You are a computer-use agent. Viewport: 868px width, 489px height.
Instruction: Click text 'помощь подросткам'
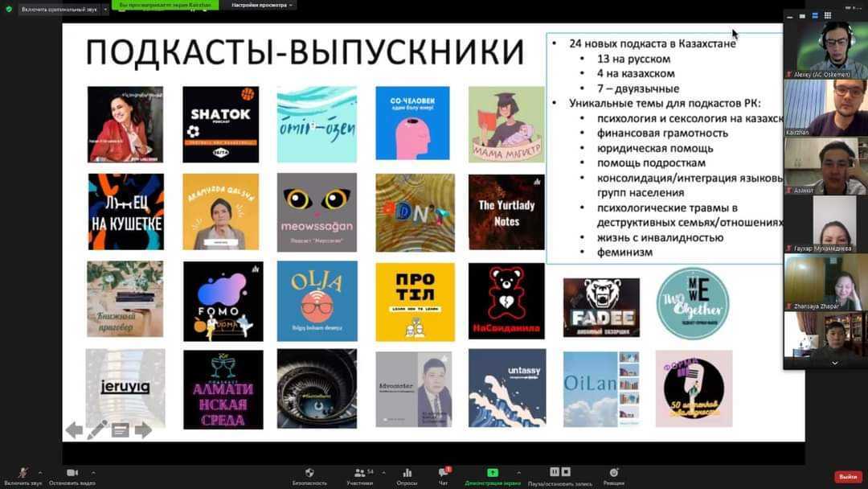click(651, 162)
